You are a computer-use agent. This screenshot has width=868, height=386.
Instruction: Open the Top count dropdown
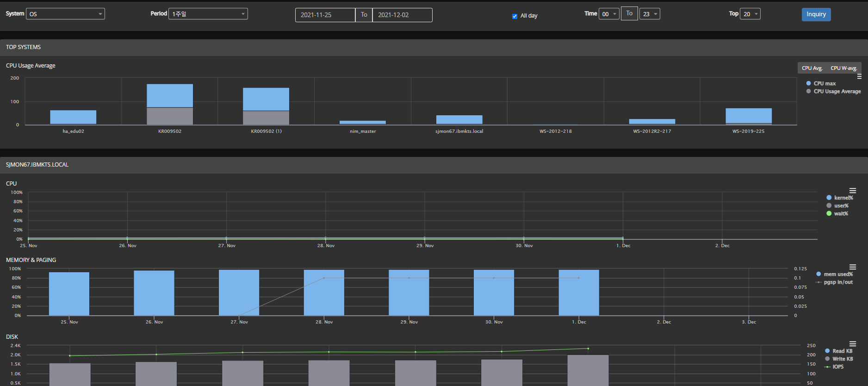(750, 14)
